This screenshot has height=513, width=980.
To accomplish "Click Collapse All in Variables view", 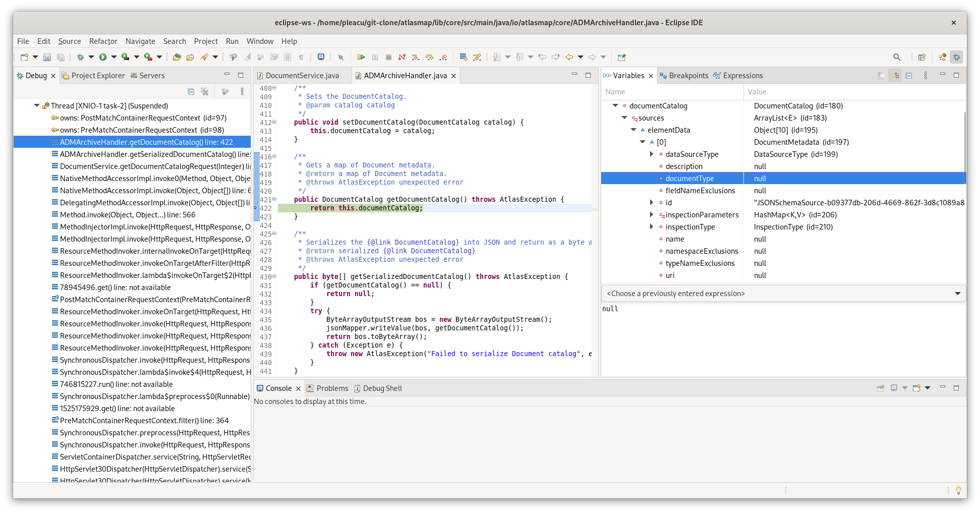I will (909, 75).
